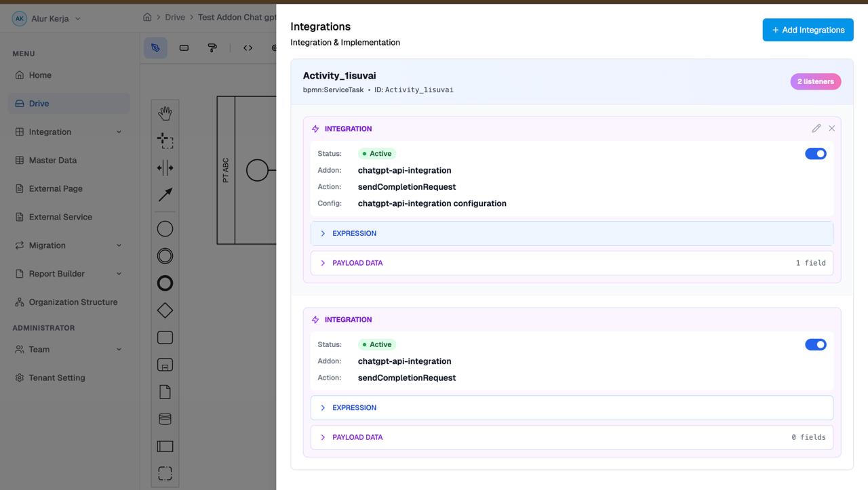Activate the lasso selection tool
The height and width of the screenshot is (490, 868).
pyautogui.click(x=165, y=140)
